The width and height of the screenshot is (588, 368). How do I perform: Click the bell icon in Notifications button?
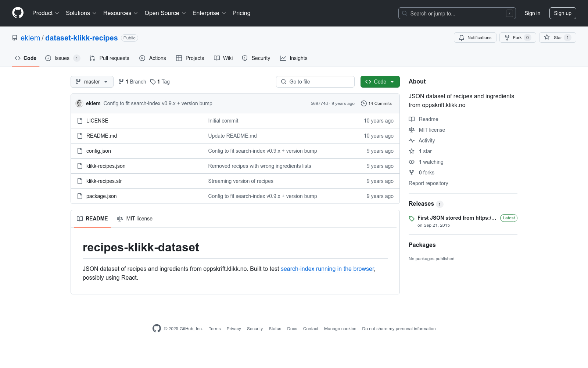[x=462, y=38]
